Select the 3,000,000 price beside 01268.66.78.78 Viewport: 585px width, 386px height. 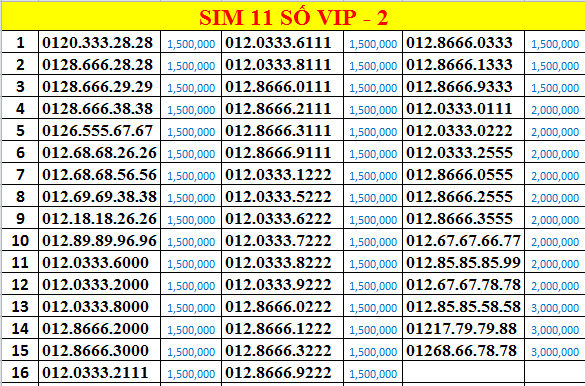coord(555,352)
